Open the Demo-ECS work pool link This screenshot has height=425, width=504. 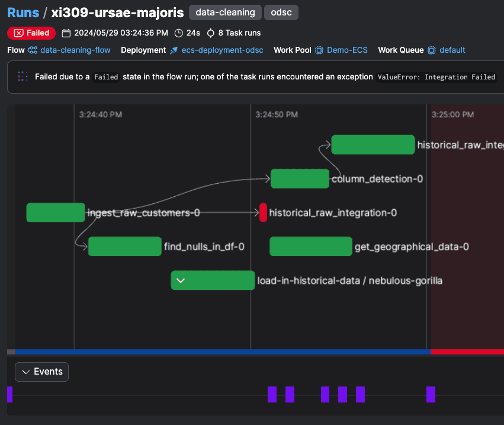coord(347,50)
